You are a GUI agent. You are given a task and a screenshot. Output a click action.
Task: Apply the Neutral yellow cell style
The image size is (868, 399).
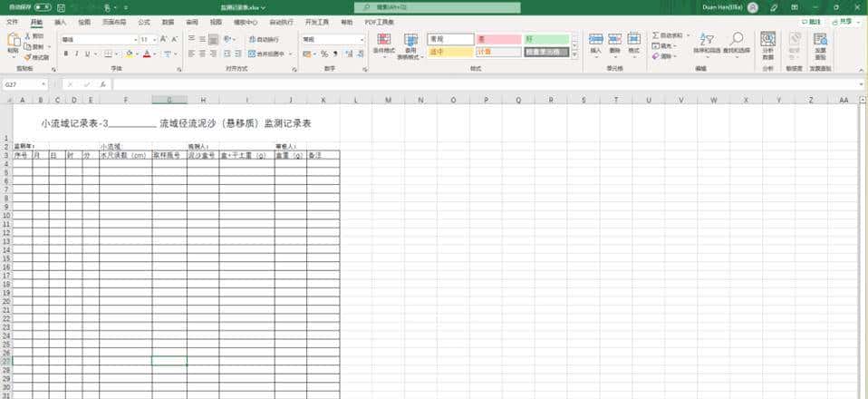tap(450, 52)
